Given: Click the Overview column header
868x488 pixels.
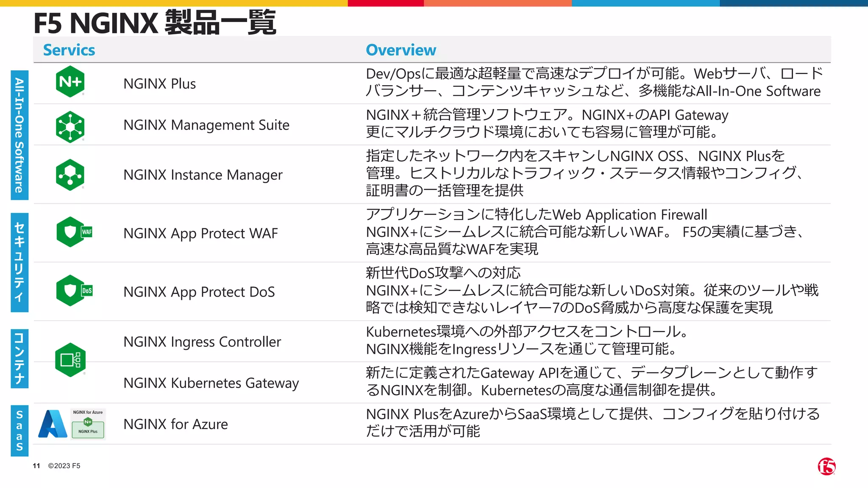Looking at the screenshot, I should 401,50.
